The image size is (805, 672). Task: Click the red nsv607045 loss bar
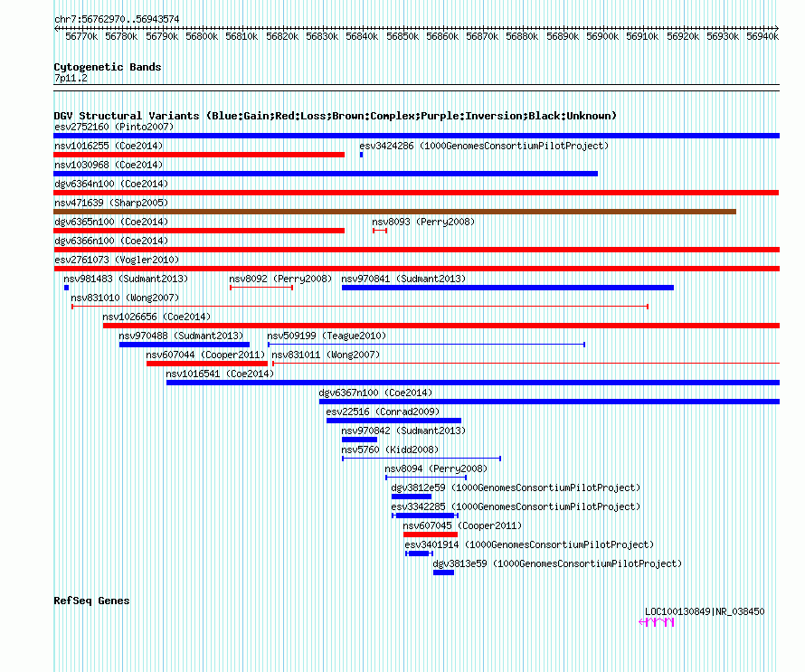tap(431, 535)
